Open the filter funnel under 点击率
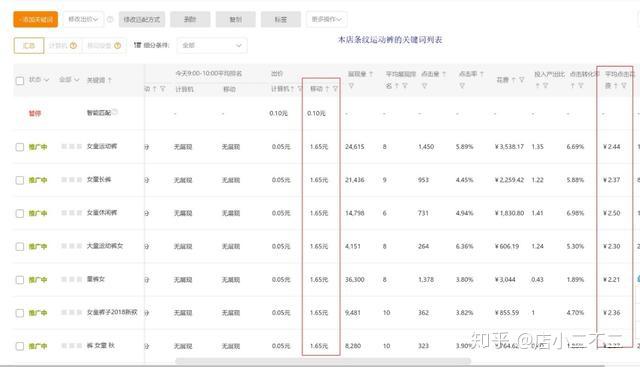The height and width of the screenshot is (367, 640). click(x=462, y=86)
